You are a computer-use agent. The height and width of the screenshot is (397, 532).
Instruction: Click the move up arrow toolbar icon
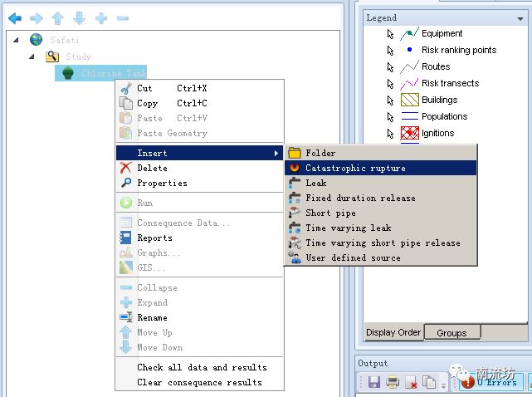pyautogui.click(x=57, y=18)
